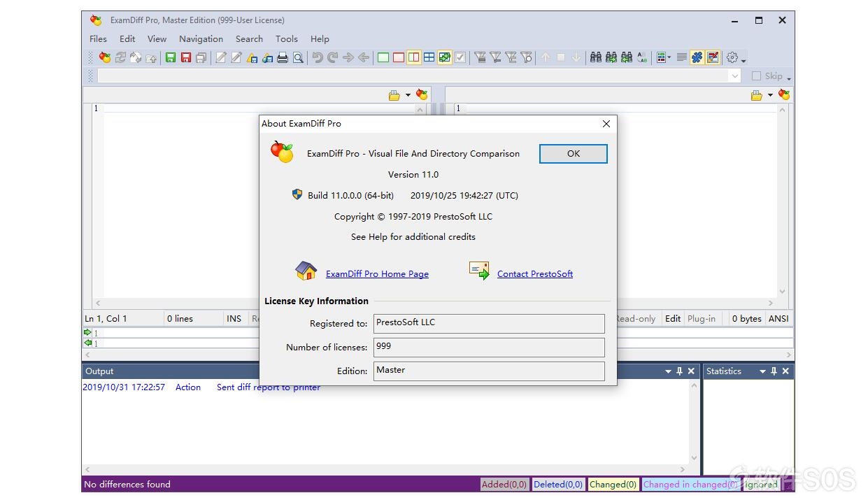Click the Find next binoculars icon

click(x=611, y=57)
